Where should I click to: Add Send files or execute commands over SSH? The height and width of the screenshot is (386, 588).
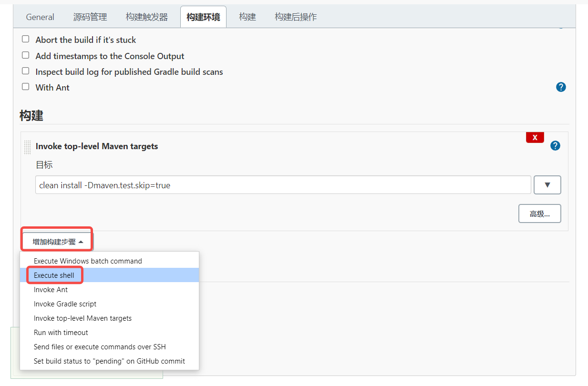(x=100, y=347)
